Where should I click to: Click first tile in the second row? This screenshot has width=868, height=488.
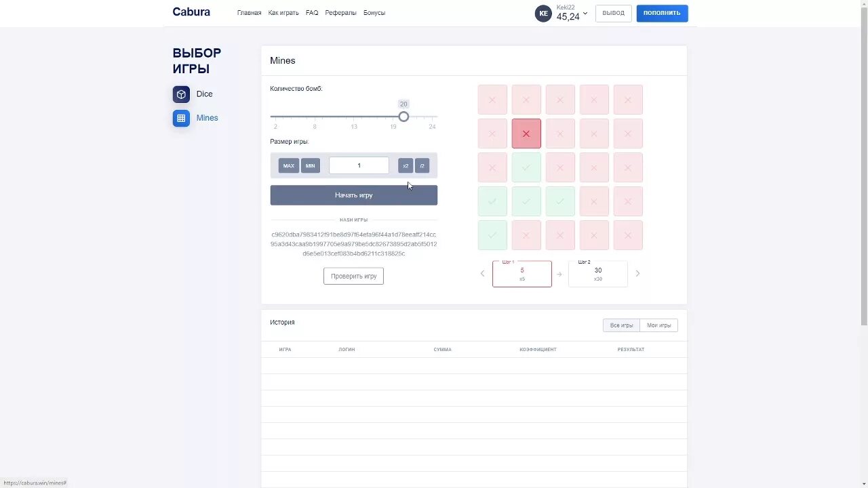pyautogui.click(x=492, y=134)
